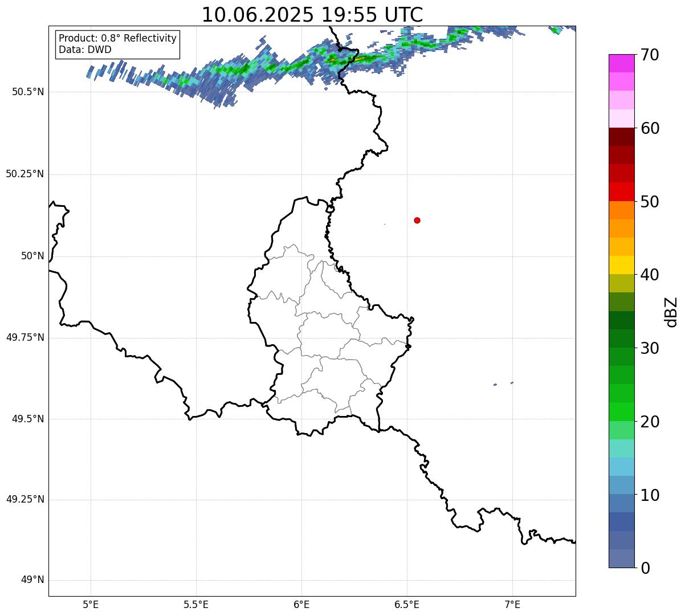Image resolution: width=685 pixels, height=616 pixels.
Task: Click the colorbar tick label 30
Action: (x=650, y=348)
